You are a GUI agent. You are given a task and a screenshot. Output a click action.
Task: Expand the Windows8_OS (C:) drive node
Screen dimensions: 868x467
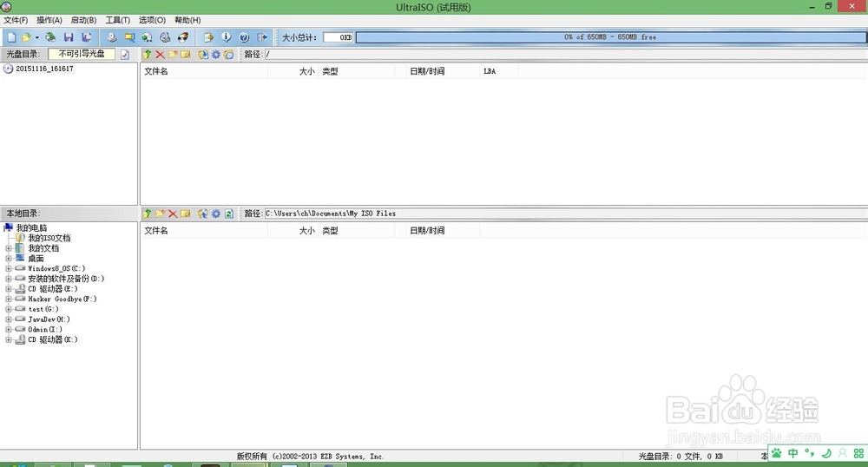point(9,268)
